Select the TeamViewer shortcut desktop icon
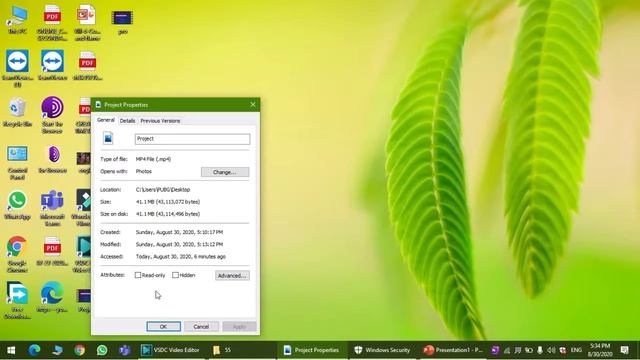Screen dimensions: 640x360 tap(52, 64)
